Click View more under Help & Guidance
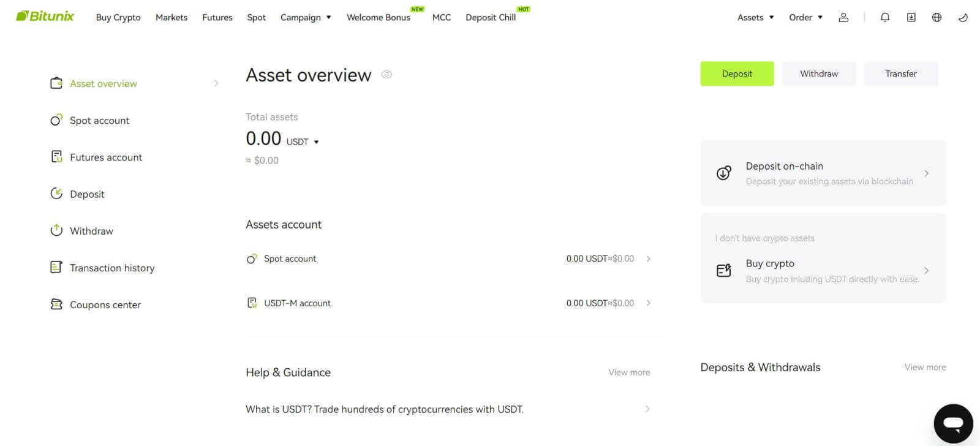Image resolution: width=980 pixels, height=446 pixels. coord(628,372)
